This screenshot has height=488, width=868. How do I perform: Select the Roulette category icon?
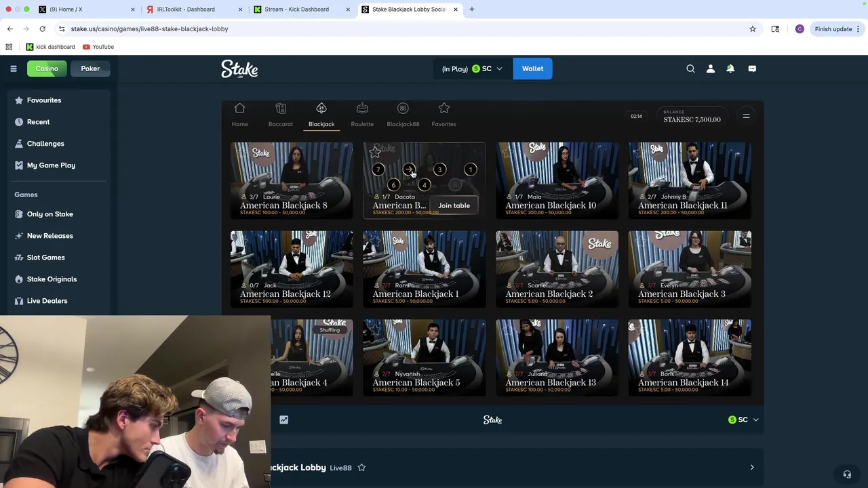coord(362,115)
